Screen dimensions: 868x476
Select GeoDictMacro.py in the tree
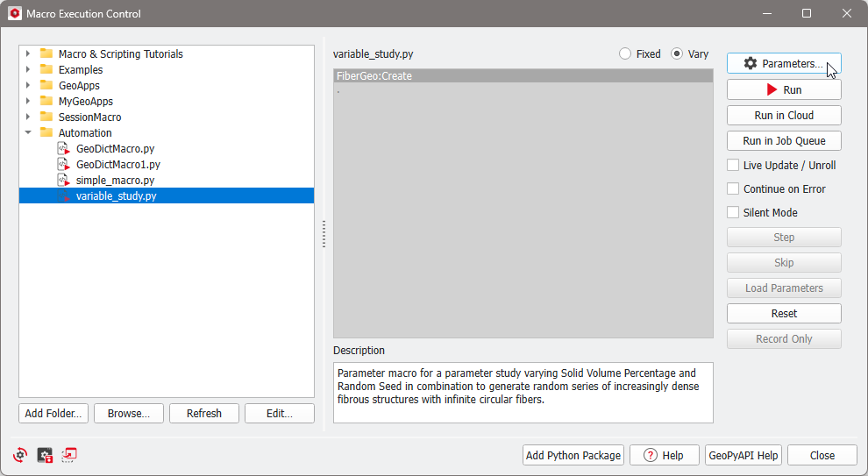(115, 149)
